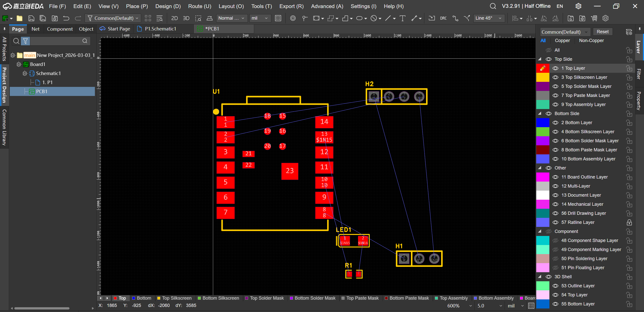Show the Component Shape Layer
The width and height of the screenshot is (644, 312).
pos(555,240)
